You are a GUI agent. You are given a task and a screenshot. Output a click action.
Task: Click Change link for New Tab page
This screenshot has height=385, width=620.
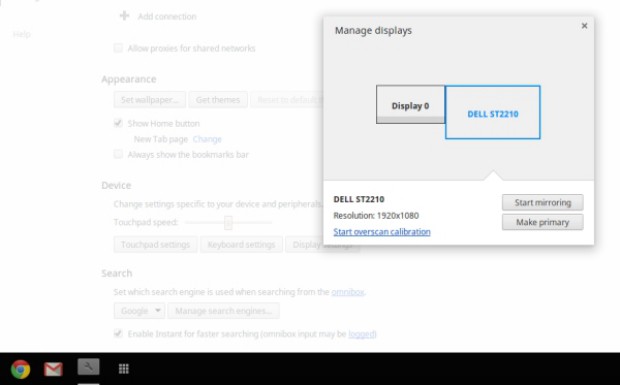207,139
